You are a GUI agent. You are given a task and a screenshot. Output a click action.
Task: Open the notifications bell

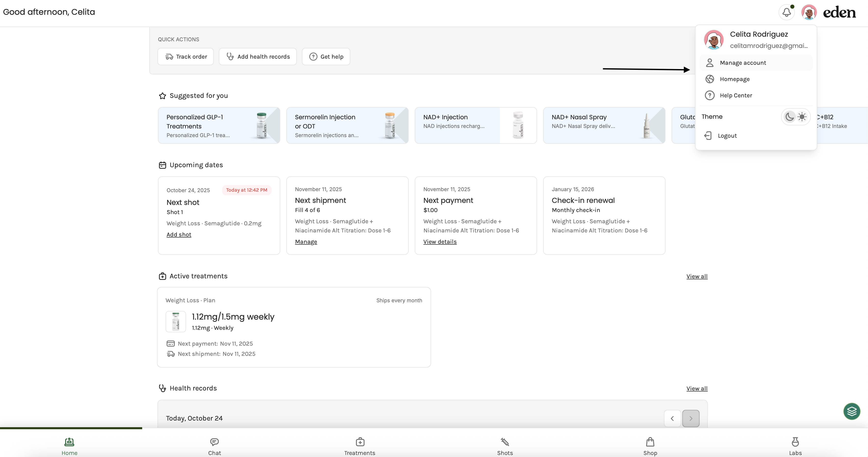pos(786,12)
